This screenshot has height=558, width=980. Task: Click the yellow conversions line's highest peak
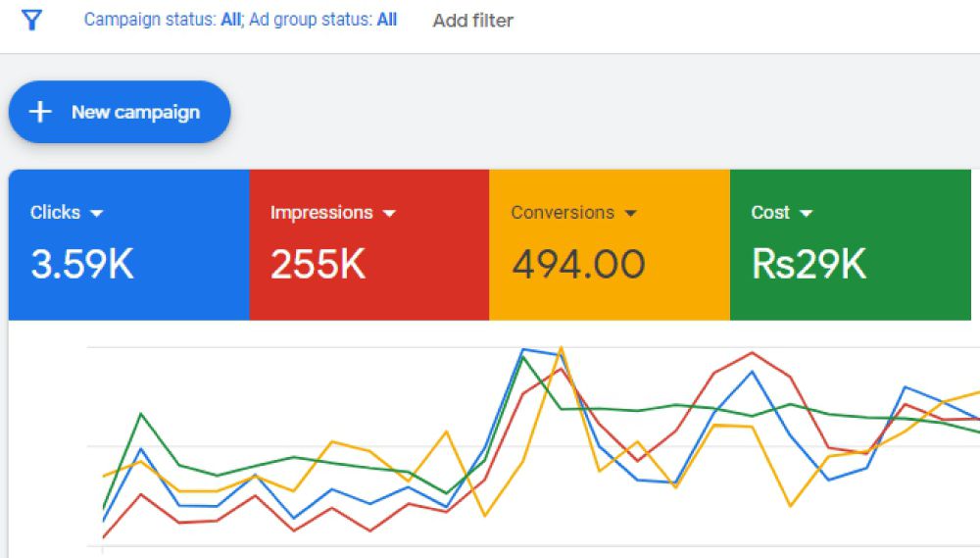(561, 347)
